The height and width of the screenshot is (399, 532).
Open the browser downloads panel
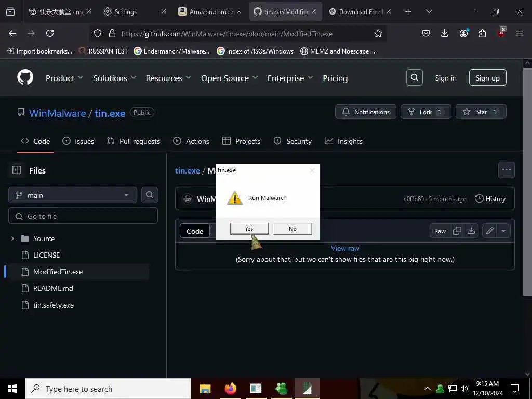(x=445, y=33)
